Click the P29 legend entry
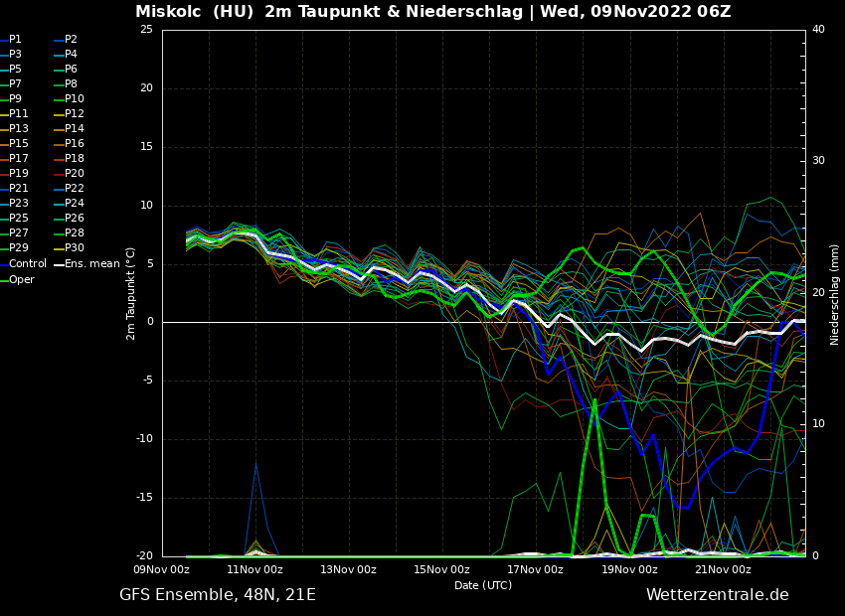Screen dimensions: 845x616 [x=18, y=248]
